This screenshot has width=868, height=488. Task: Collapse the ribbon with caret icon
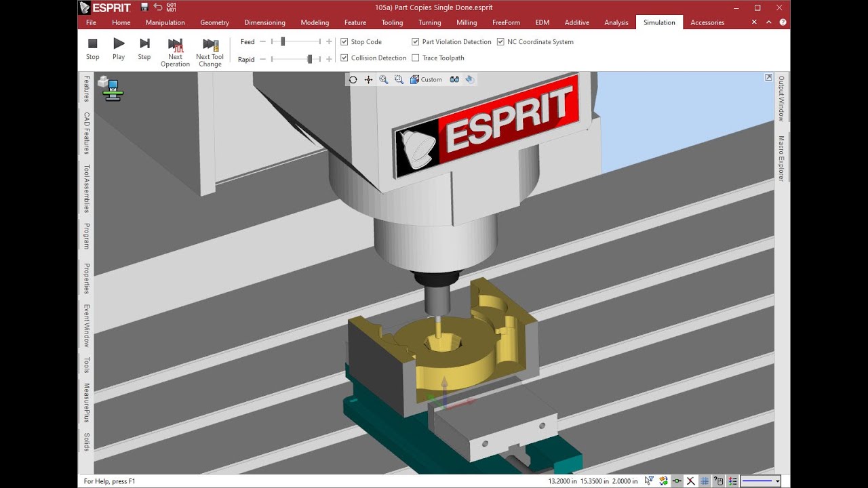[x=769, y=22]
